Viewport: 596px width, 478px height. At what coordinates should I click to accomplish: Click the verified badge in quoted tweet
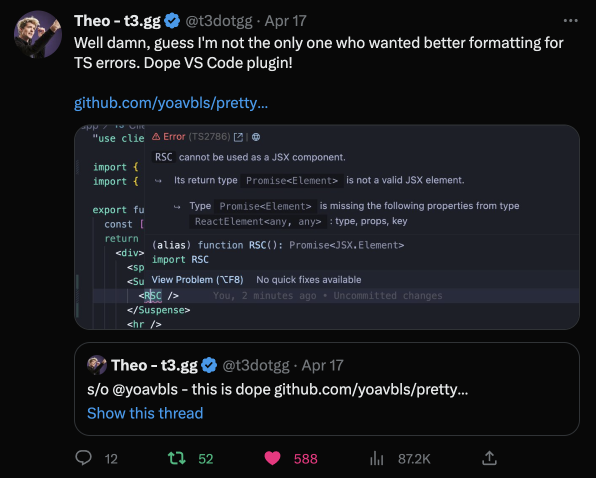(209, 365)
